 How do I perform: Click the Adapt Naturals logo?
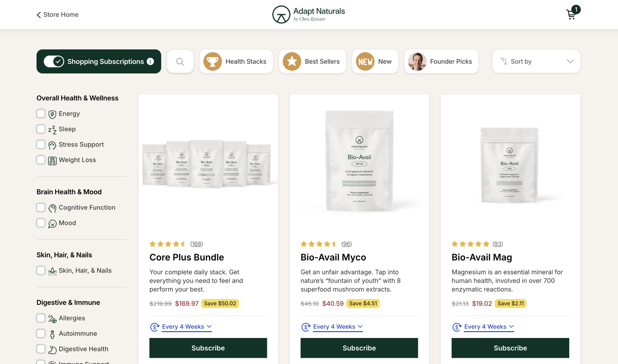pos(308,14)
